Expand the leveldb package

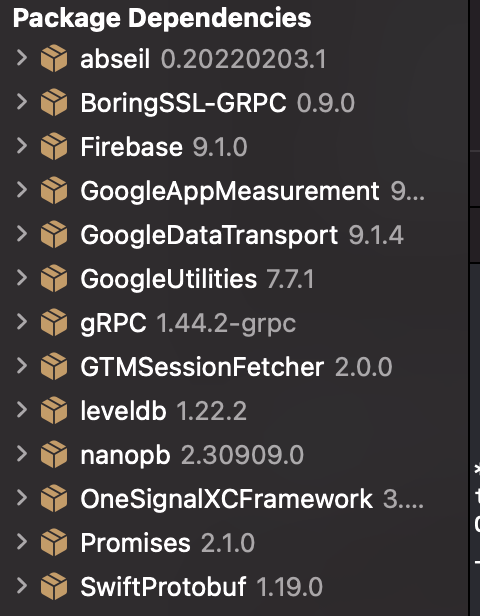coord(22,410)
